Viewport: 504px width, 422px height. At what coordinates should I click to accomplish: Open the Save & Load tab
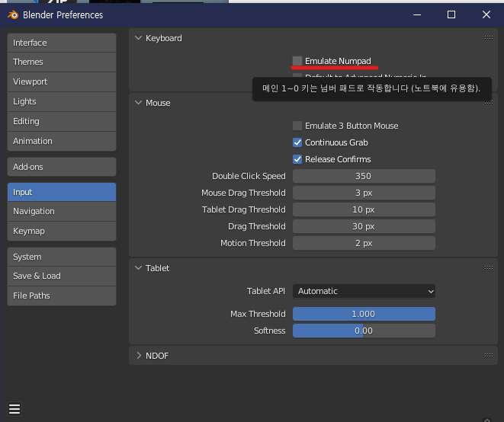62,277
